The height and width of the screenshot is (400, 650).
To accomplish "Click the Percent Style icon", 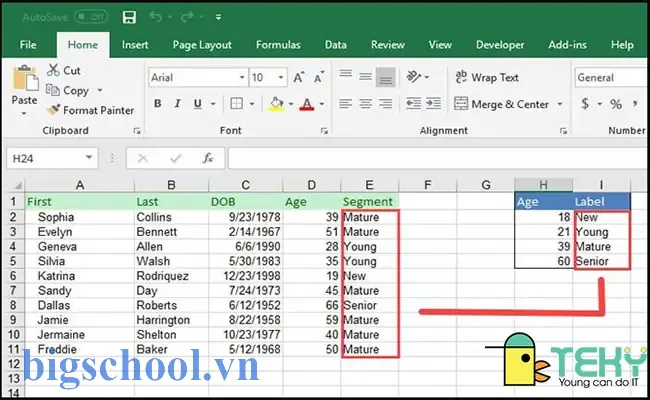I will pyautogui.click(x=616, y=104).
